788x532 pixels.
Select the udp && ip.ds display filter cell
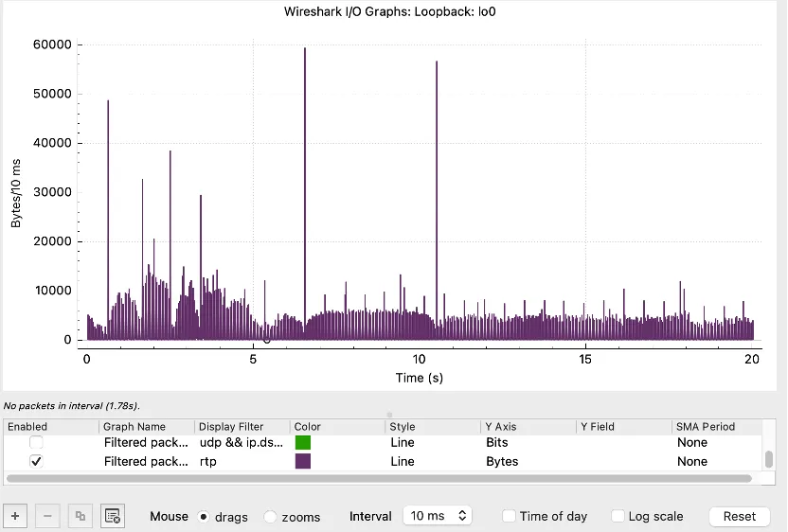[x=242, y=443]
